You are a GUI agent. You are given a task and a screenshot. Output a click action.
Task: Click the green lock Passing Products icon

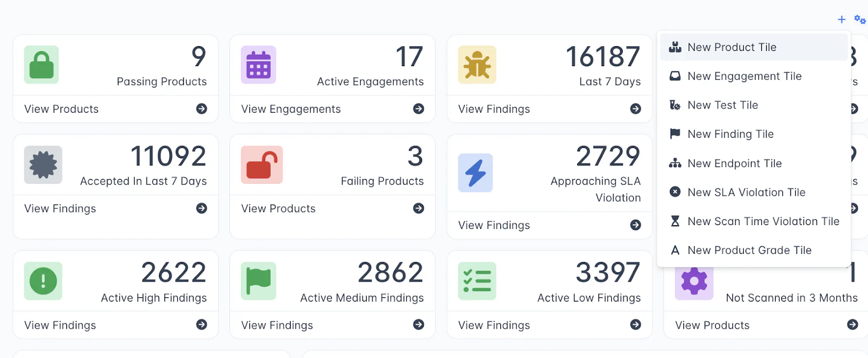pos(41,65)
